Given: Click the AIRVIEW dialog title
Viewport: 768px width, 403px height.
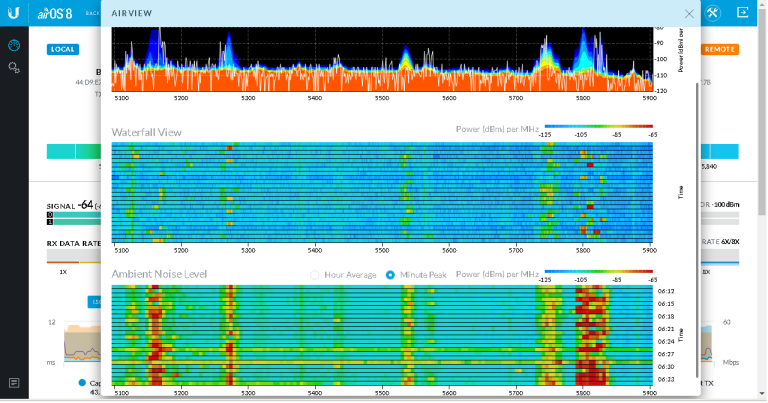Looking at the screenshot, I should point(131,14).
